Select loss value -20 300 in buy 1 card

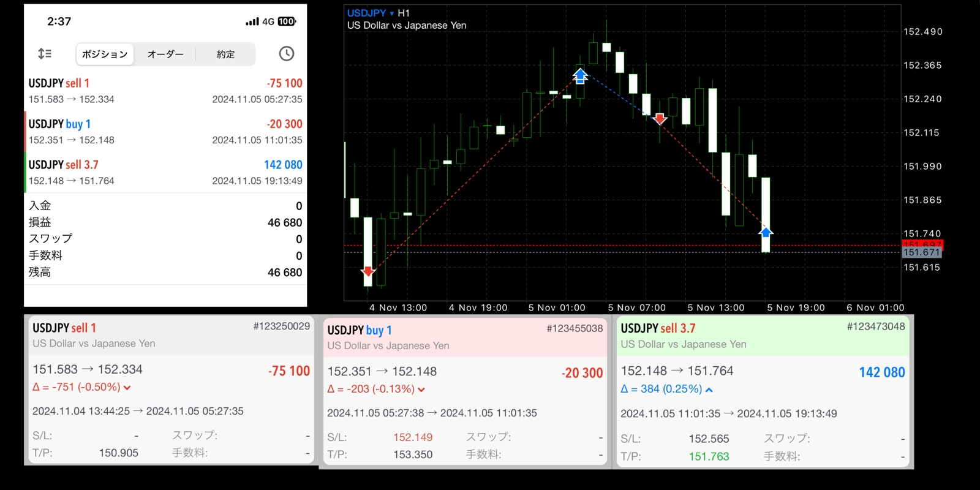click(582, 372)
